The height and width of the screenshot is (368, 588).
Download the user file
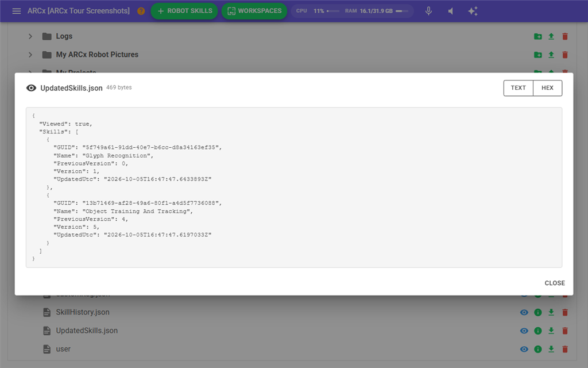(x=551, y=349)
